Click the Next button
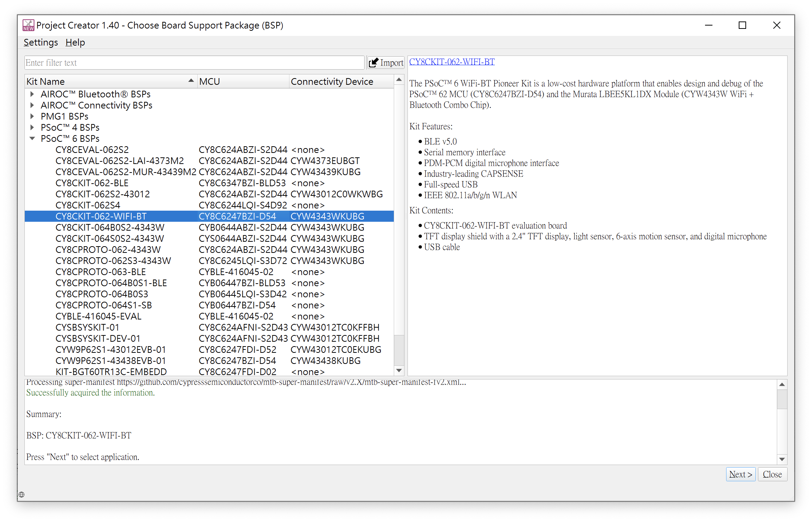Image resolution: width=812 pixels, height=522 pixels. pos(741,474)
